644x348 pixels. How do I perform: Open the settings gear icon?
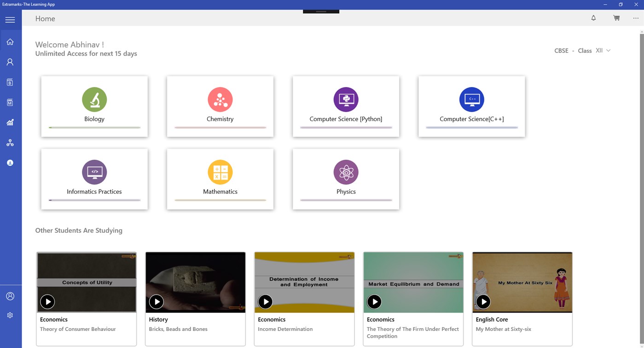click(10, 315)
